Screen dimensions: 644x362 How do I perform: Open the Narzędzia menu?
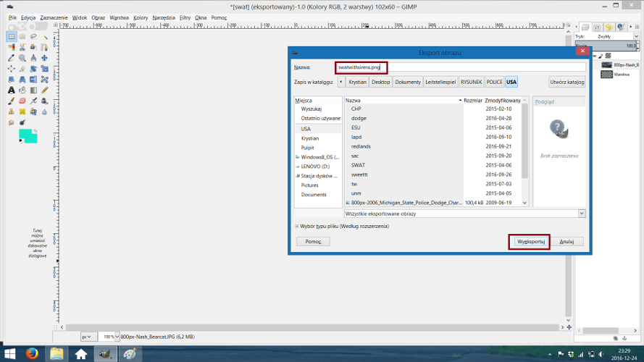[x=164, y=17]
